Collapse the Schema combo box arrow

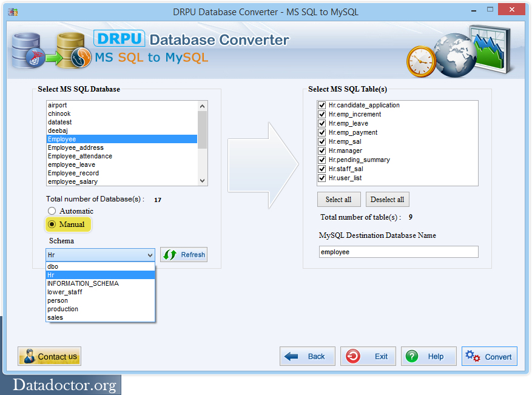150,255
